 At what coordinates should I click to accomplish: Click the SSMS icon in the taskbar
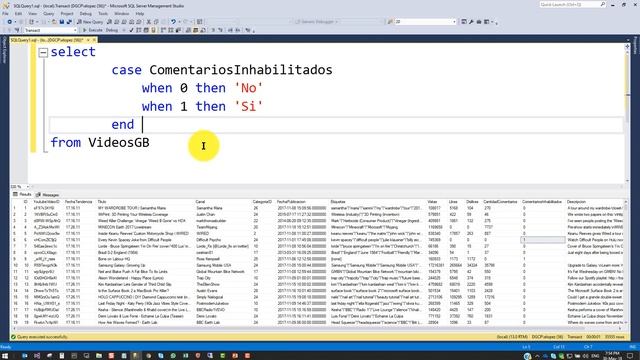(x=136, y=356)
